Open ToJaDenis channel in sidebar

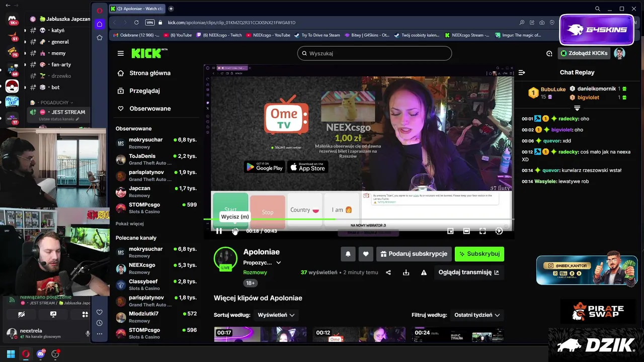tap(156, 159)
